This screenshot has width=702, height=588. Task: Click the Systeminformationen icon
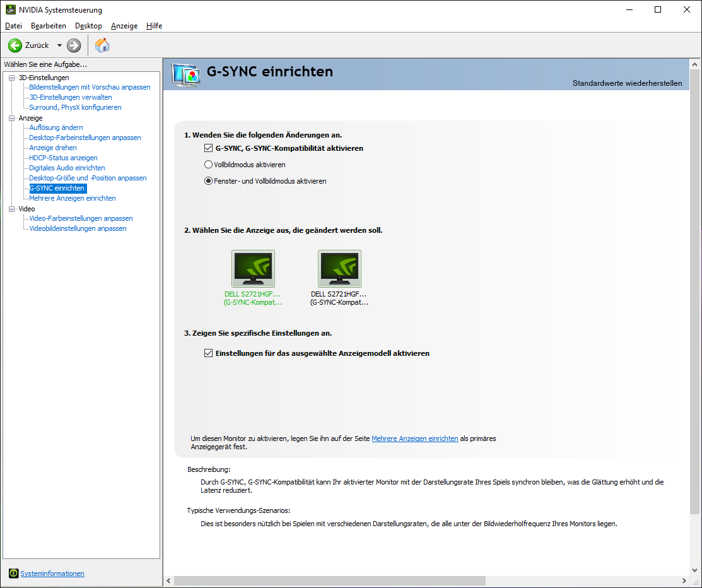coord(13,573)
